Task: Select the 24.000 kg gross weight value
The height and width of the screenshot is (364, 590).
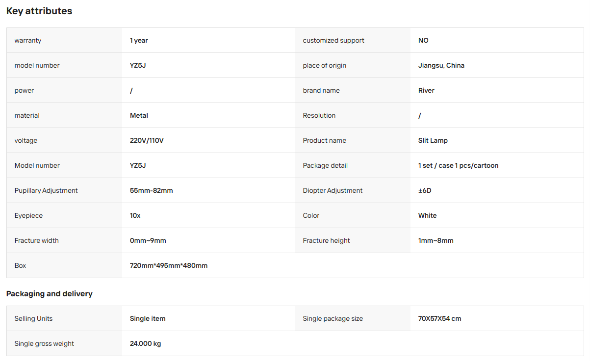Action: point(145,343)
